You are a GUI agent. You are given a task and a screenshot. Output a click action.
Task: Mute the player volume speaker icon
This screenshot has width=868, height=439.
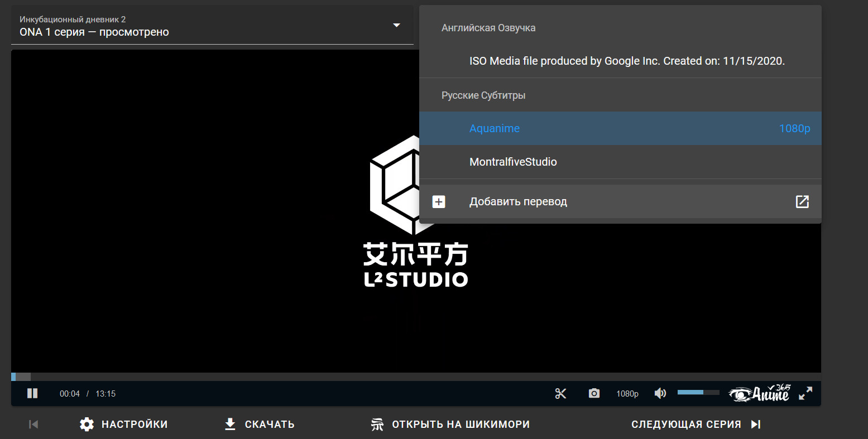click(660, 393)
